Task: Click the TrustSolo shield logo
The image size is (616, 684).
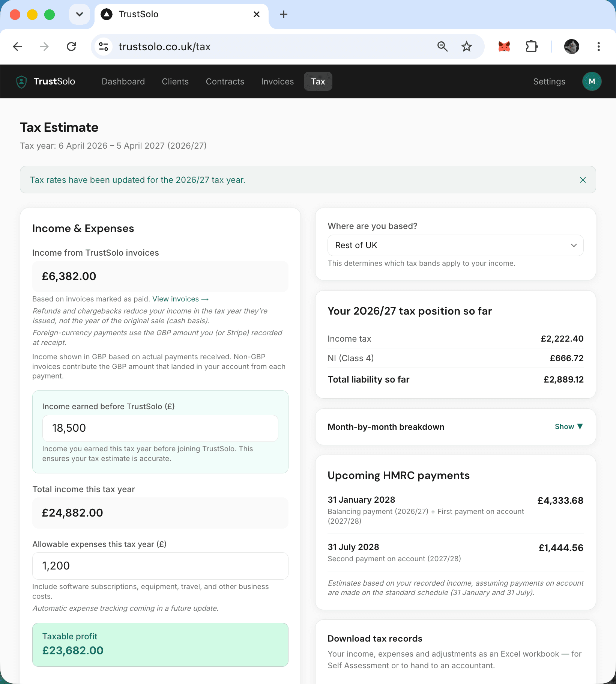Action: pyautogui.click(x=22, y=81)
